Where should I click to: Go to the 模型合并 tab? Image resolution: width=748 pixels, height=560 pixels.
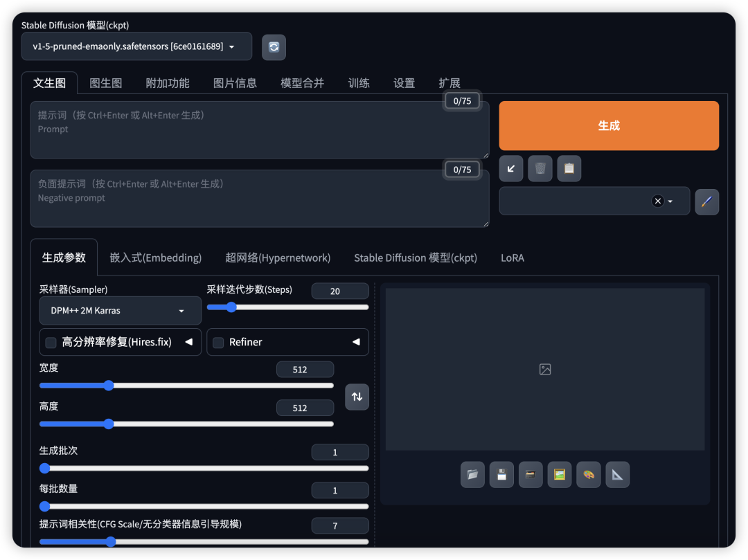pos(302,83)
